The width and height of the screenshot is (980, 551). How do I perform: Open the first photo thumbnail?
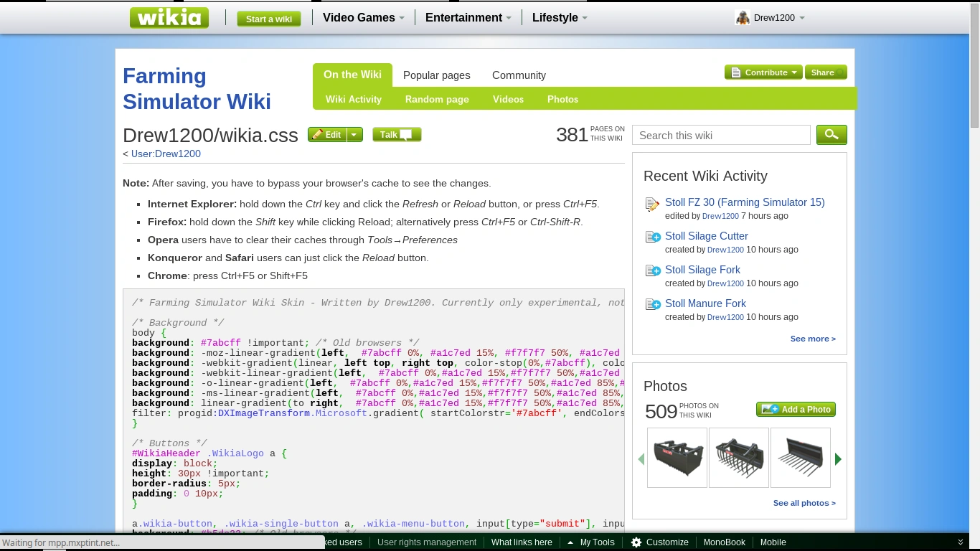click(677, 458)
